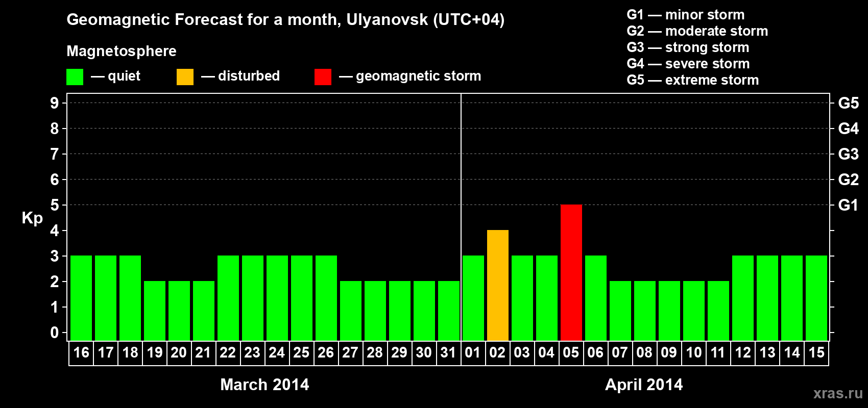Click the date label 05 in April

pyautogui.click(x=571, y=352)
